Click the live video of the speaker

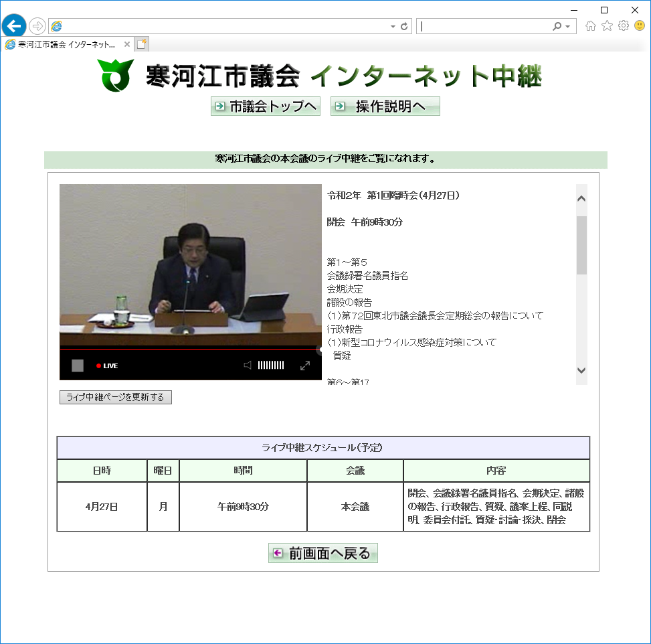(x=191, y=264)
